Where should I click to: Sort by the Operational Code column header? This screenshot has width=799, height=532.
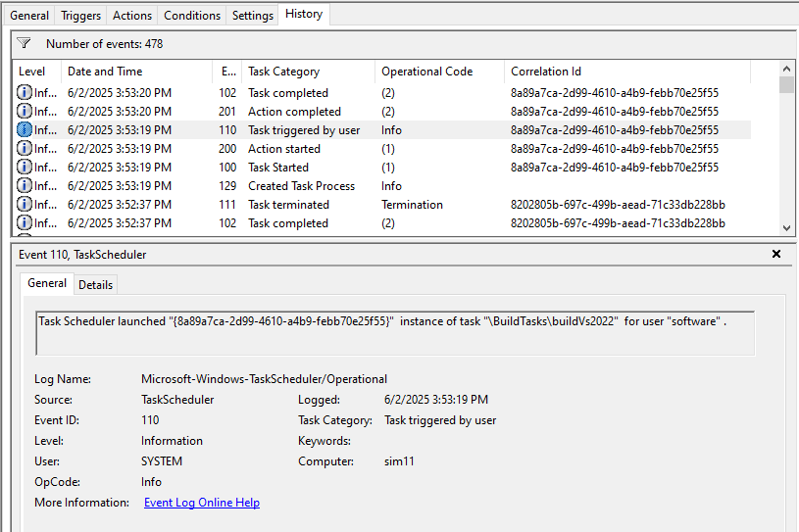pos(440,72)
